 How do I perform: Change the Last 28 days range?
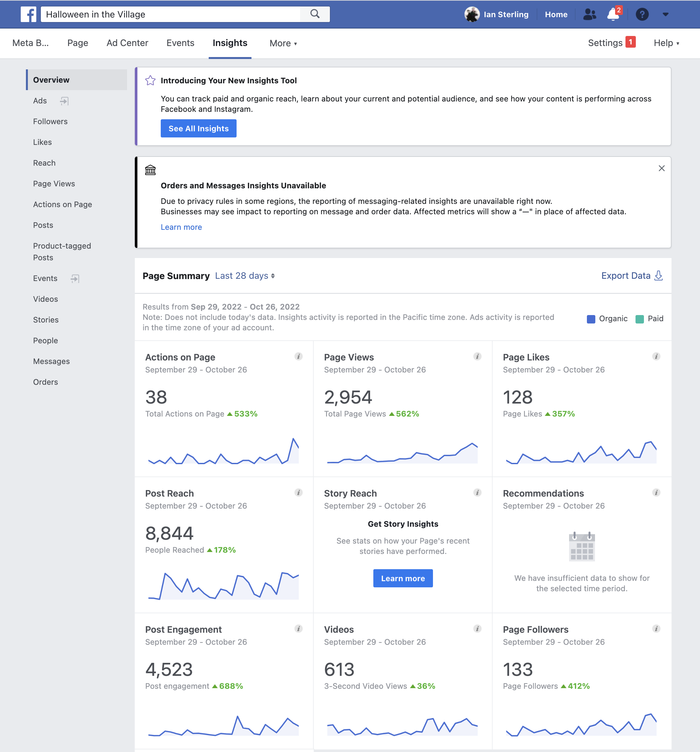pos(245,276)
